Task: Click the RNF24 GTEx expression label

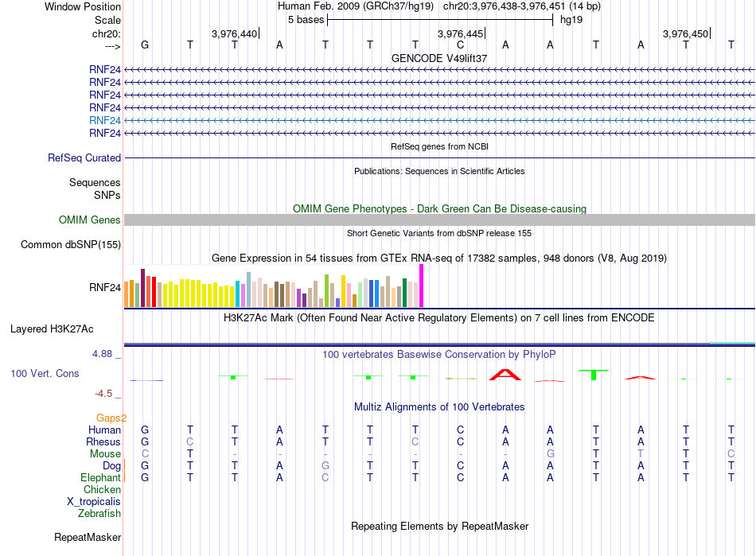Action: pyautogui.click(x=105, y=288)
